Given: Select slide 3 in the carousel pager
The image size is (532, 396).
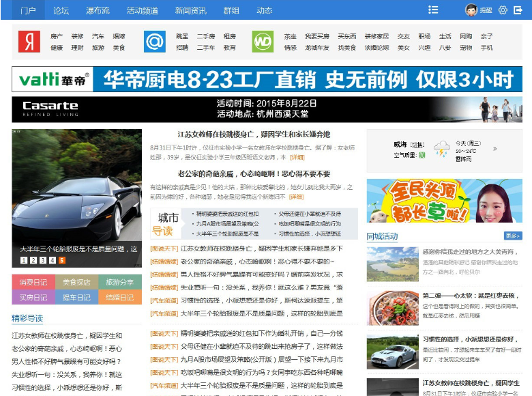Looking at the screenshot, I should pyautogui.click(x=42, y=260).
